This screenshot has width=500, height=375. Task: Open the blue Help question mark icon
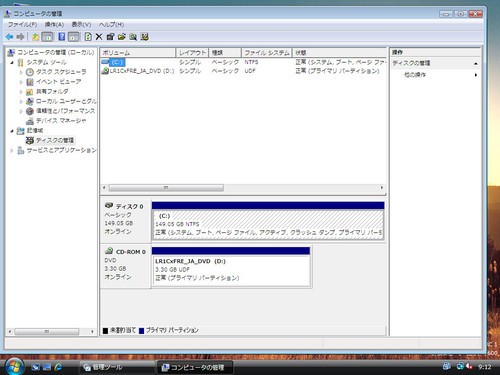click(62, 37)
